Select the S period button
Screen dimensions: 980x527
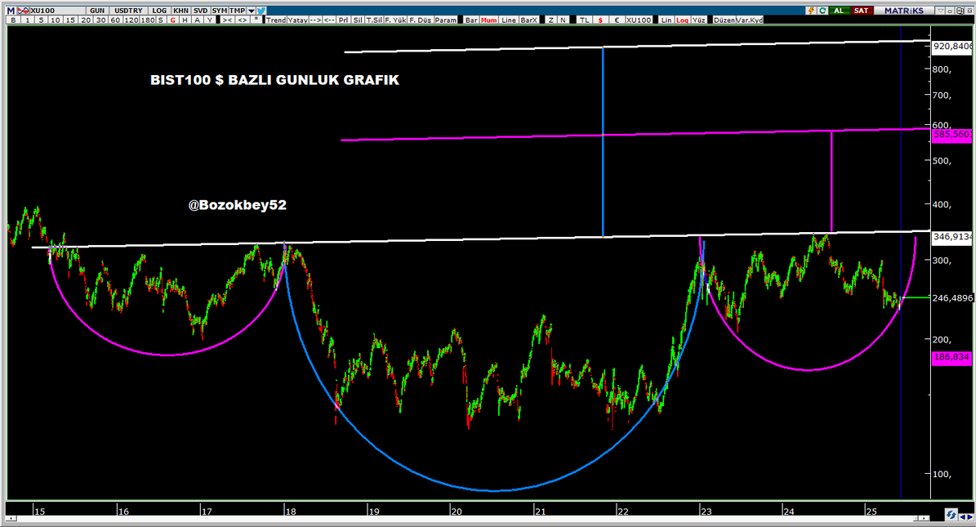[160, 20]
